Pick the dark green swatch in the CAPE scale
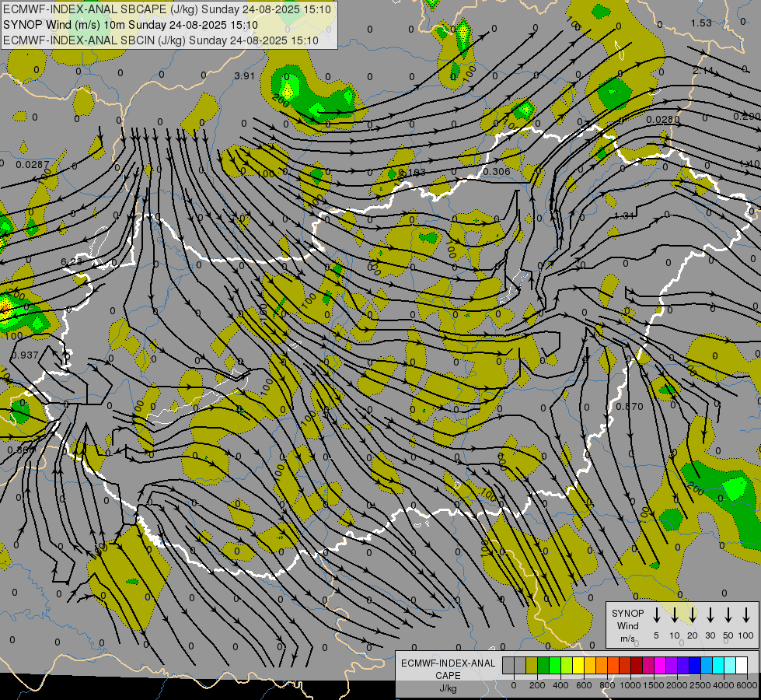Viewport: 761px width, 700px height. (x=543, y=665)
